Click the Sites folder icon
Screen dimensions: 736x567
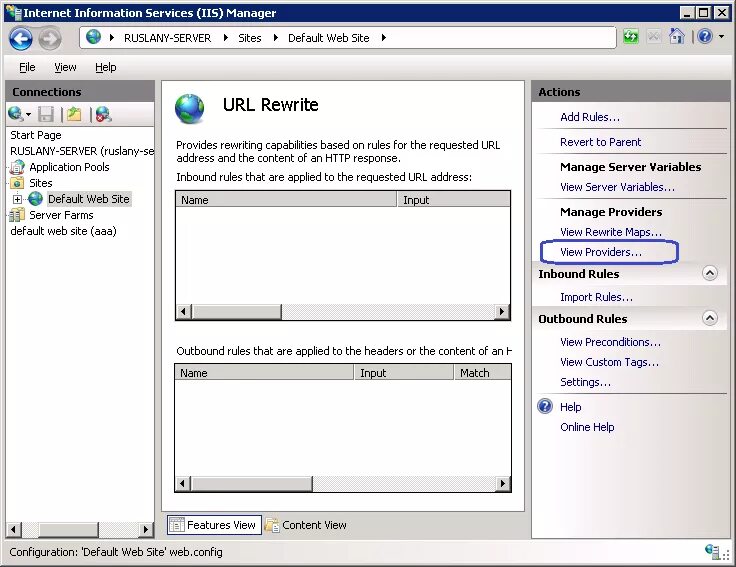tap(17, 183)
